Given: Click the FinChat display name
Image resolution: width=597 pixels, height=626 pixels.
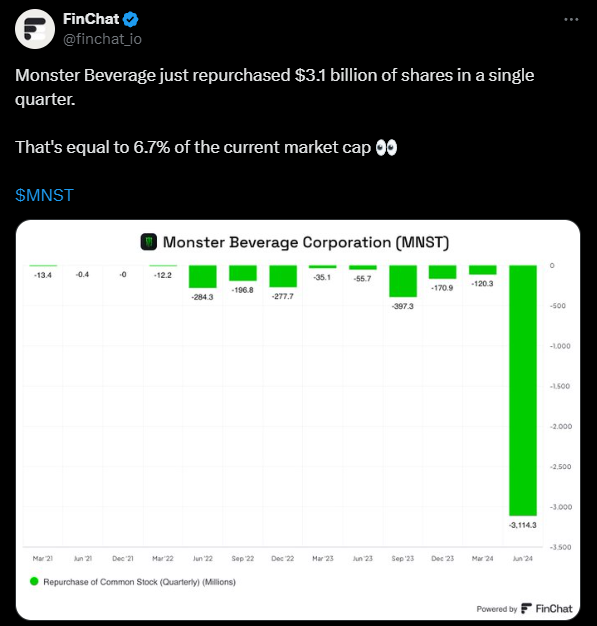Looking at the screenshot, I should (x=91, y=19).
